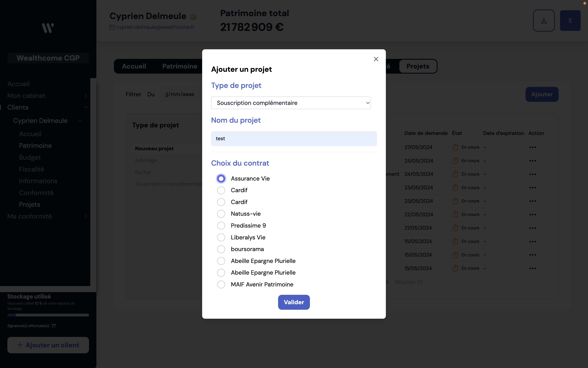
Task: Click the Résultat: 37 text
Action: click(409, 282)
